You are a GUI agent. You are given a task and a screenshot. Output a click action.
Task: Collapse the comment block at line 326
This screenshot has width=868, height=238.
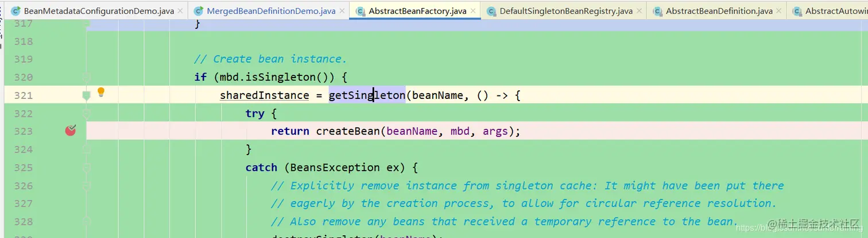pyautogui.click(x=87, y=185)
